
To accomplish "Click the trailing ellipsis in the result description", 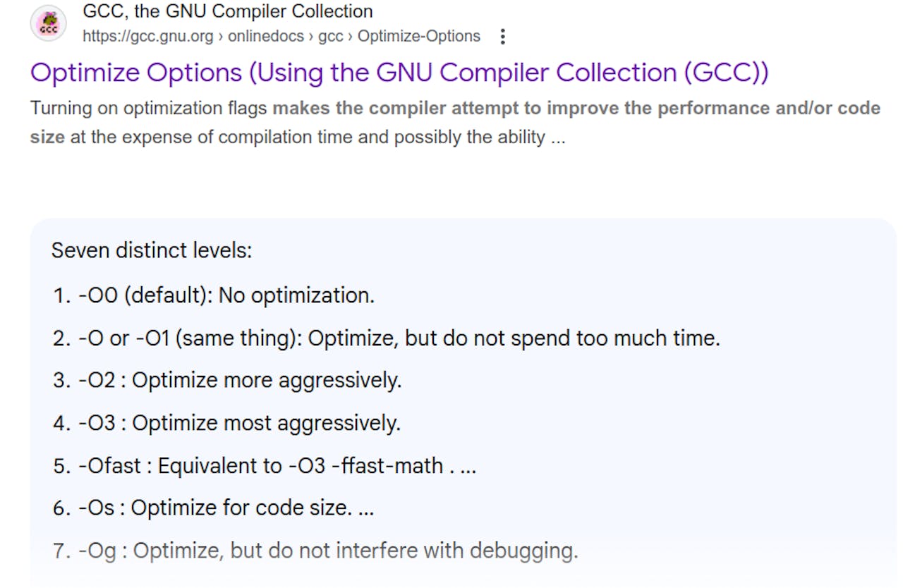I will pyautogui.click(x=558, y=137).
